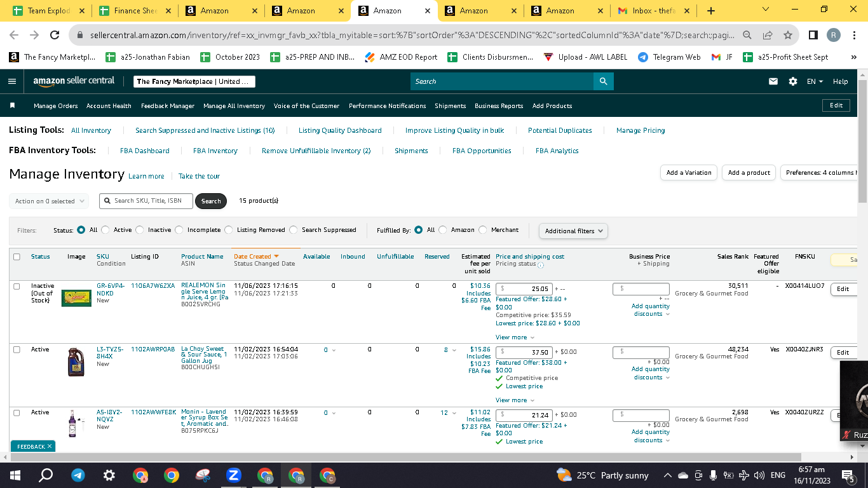Open the FBA Dashboard link
Viewport: 868px width, 488px height.
(145, 151)
